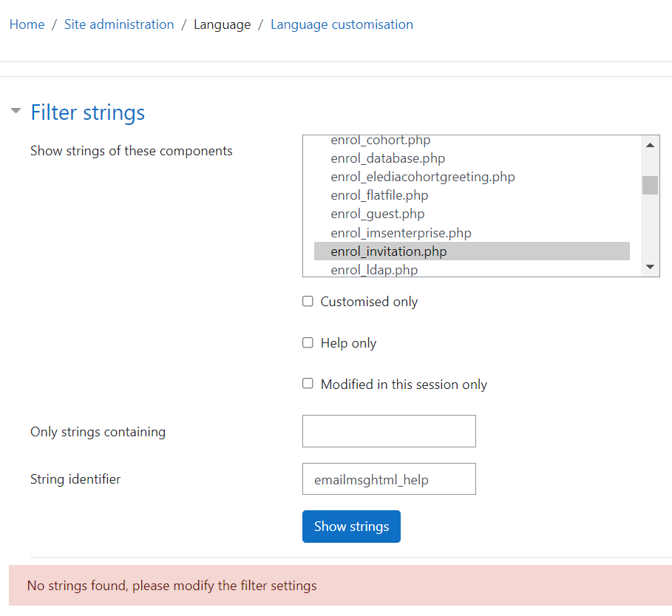Image resolution: width=672 pixels, height=616 pixels.
Task: Select highlighted enrol_invitation.php component
Action: (x=472, y=251)
